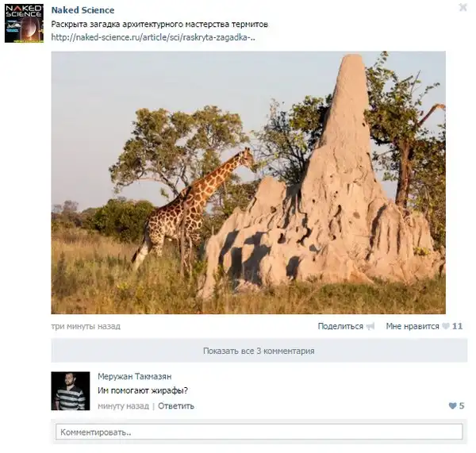Click the comment's like count 5
Viewport: 476px width, 453px height.
[462, 406]
